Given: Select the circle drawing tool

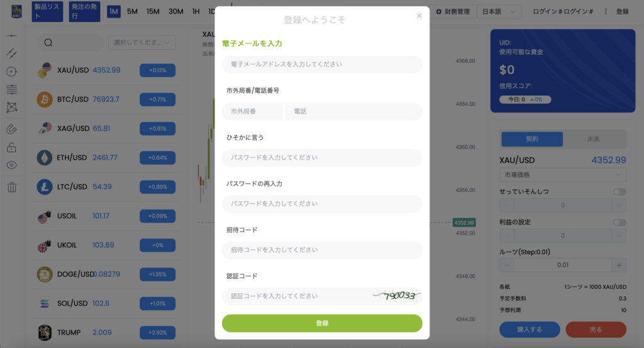Looking at the screenshot, I should [x=11, y=72].
